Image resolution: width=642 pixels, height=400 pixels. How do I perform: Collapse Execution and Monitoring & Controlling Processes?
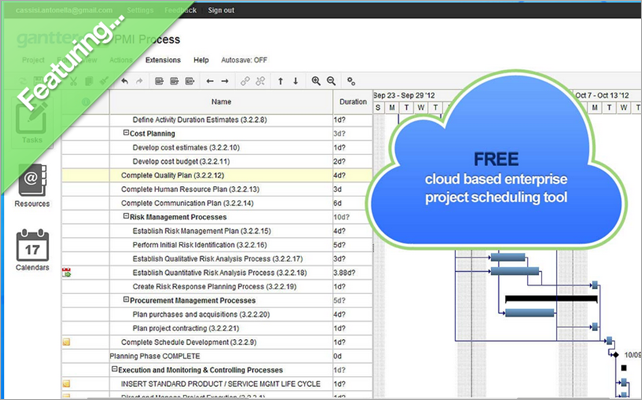point(115,370)
